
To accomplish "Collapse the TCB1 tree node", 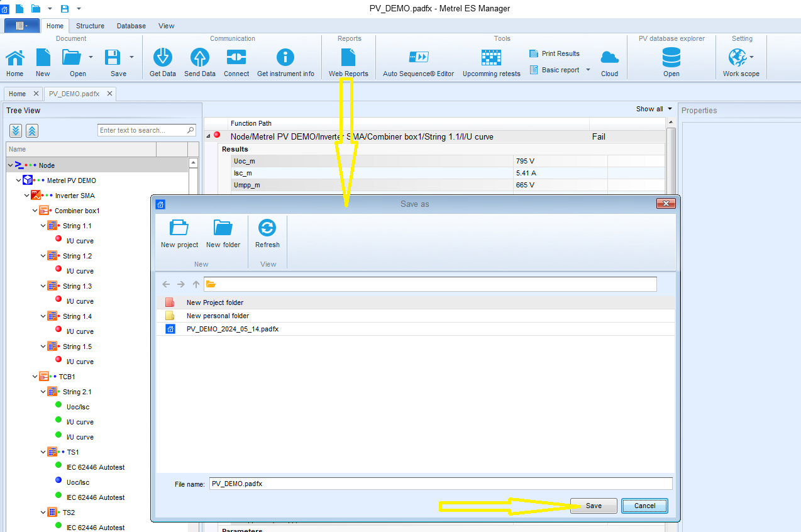I will pos(35,377).
